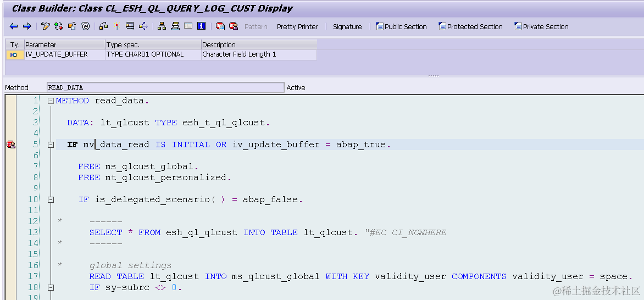Select the Description column header
Image resolution: width=644 pixels, height=300 pixels.
tap(259, 45)
